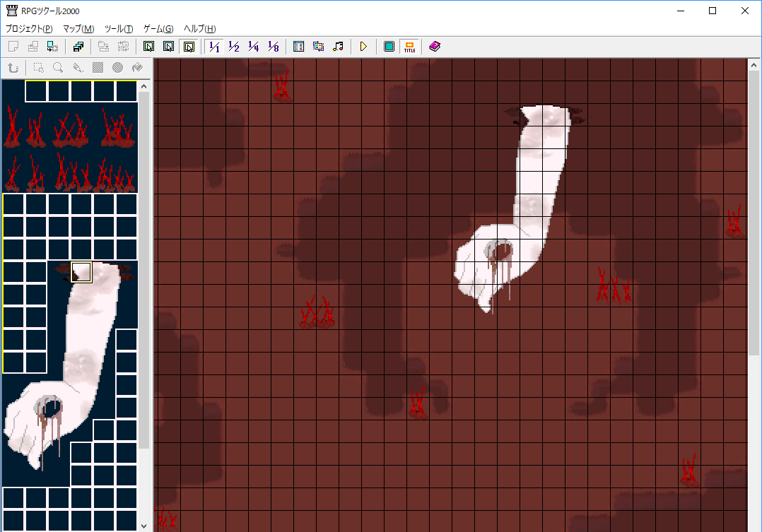Click the triple red grass clump on map

tap(614, 286)
